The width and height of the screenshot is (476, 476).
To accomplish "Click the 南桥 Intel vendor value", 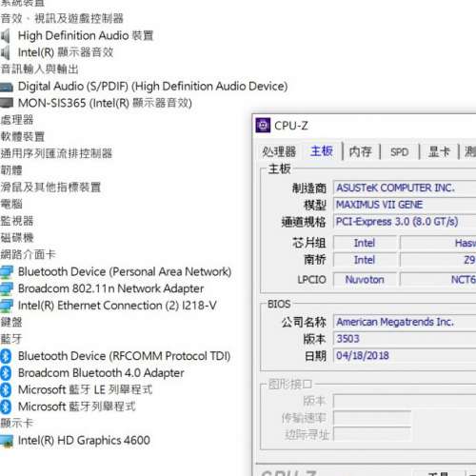I will click(x=365, y=260).
